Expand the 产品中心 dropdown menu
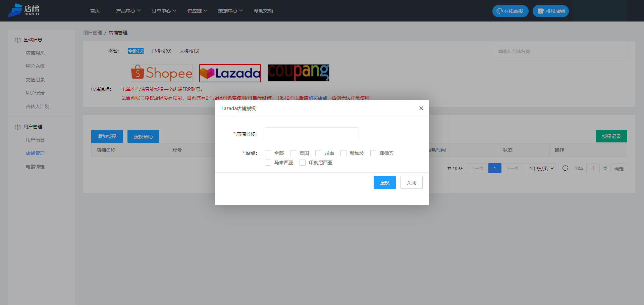The image size is (644, 305). [128, 10]
